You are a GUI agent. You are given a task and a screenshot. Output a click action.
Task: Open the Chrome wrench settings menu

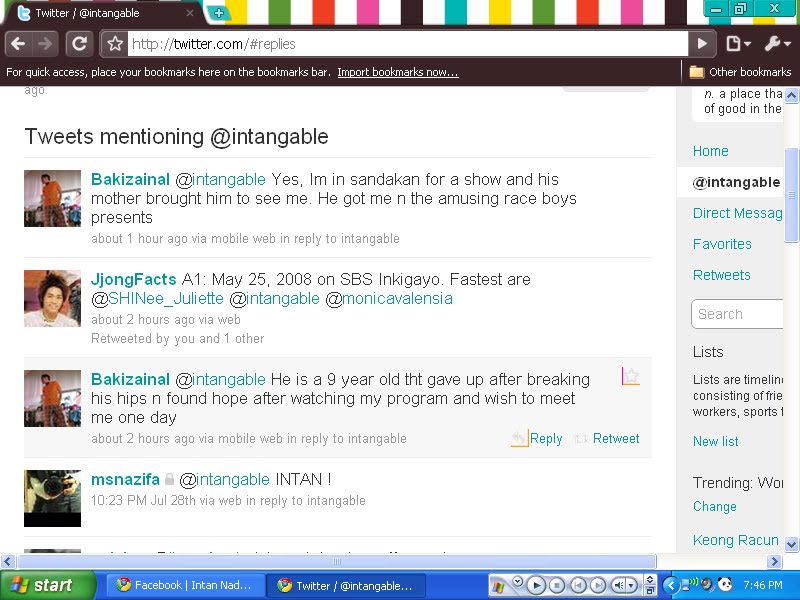click(x=777, y=44)
